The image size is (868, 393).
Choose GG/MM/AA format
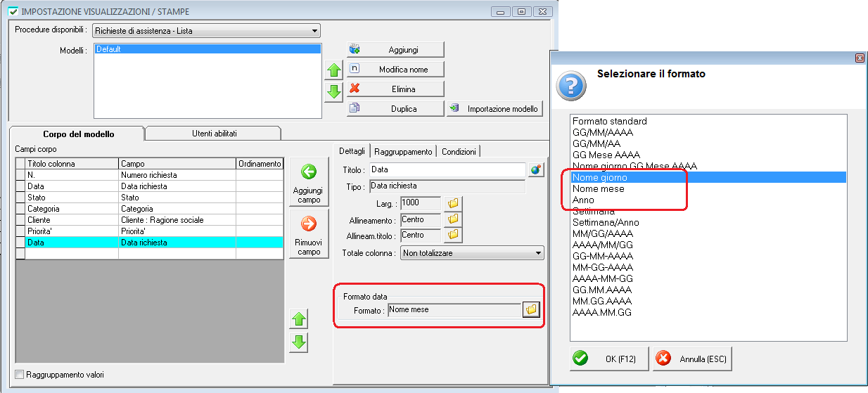coord(708,143)
